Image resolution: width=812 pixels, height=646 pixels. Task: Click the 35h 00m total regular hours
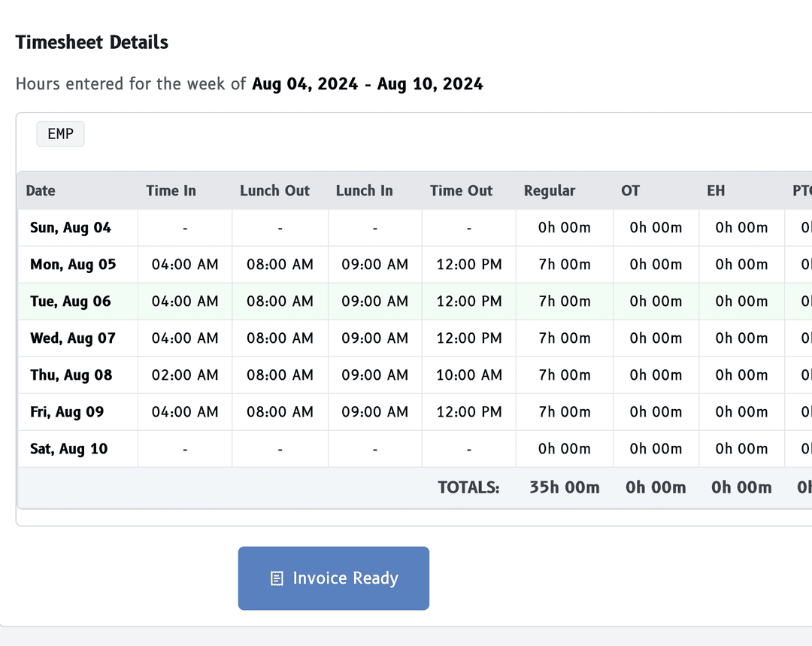click(564, 487)
